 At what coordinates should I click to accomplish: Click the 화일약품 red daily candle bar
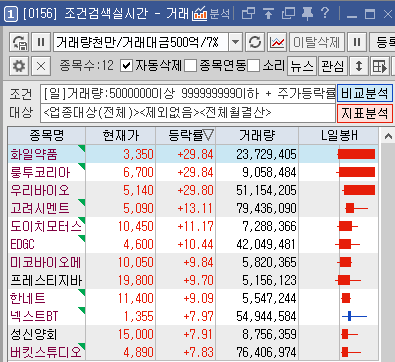[356, 154]
